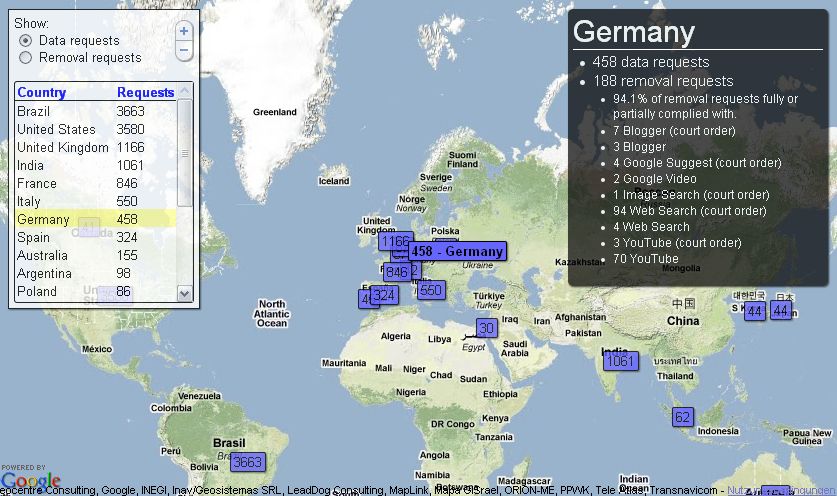837x496 pixels.
Task: Click the '2 Google Video' entry
Action: pyautogui.click(x=654, y=179)
